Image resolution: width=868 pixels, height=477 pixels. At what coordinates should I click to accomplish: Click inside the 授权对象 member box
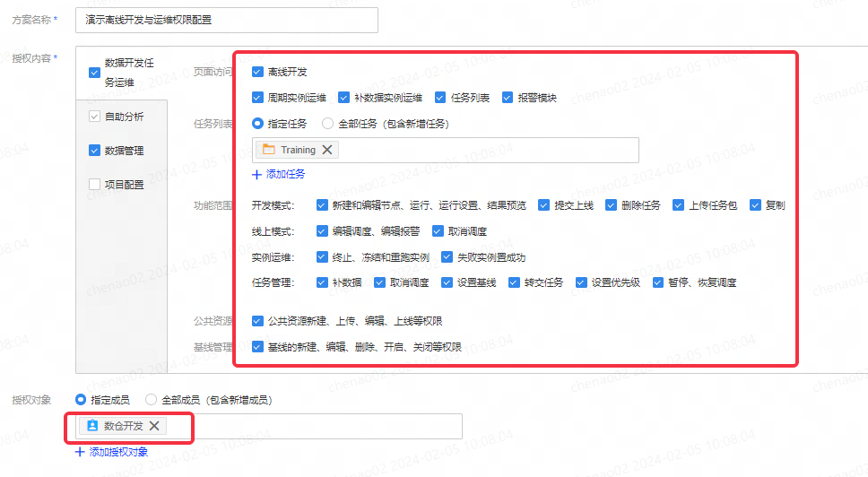[x=269, y=426]
